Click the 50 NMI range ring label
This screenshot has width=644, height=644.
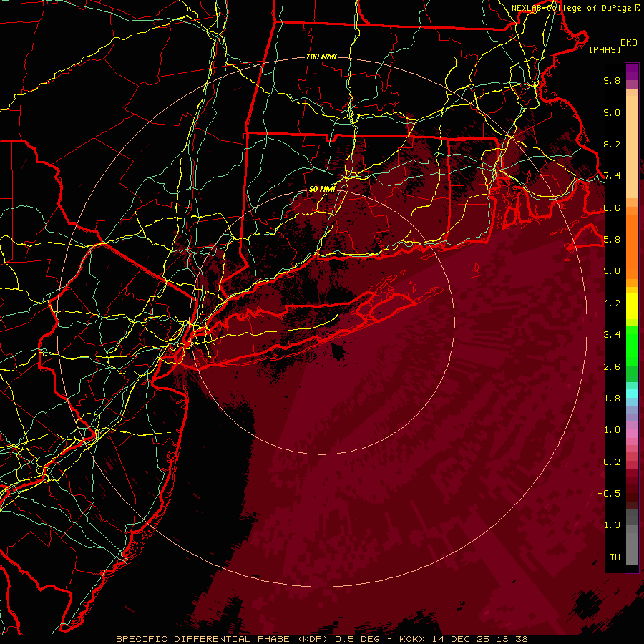322,190
